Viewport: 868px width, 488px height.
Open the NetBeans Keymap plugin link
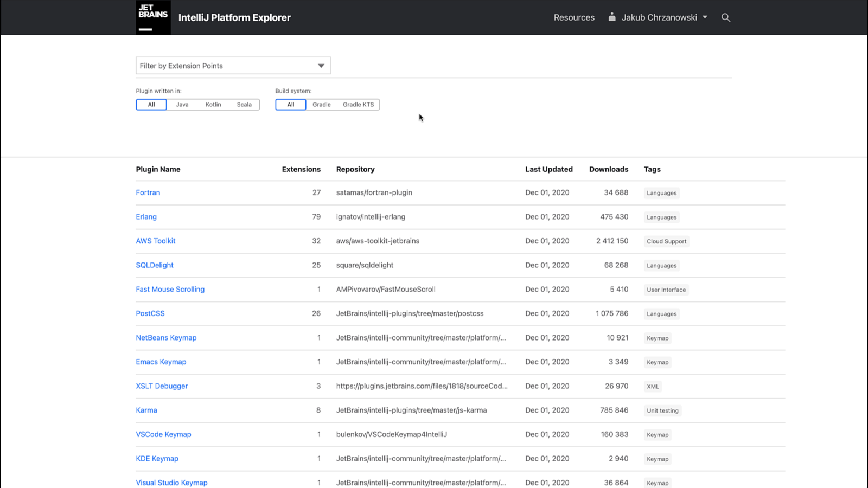(166, 338)
